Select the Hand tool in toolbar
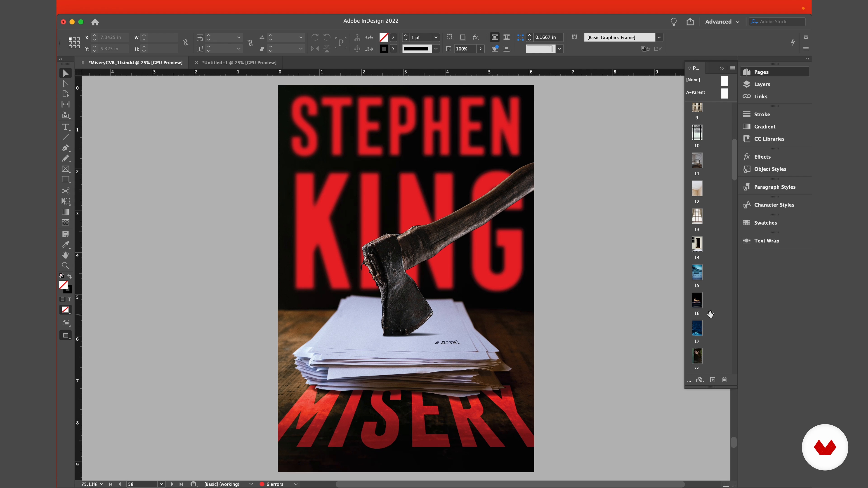 click(66, 255)
